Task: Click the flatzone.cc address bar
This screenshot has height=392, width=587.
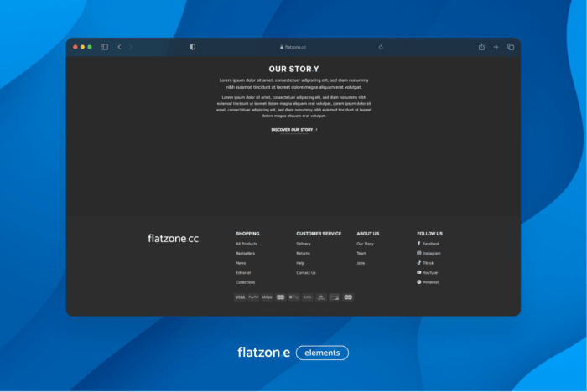Action: click(293, 47)
